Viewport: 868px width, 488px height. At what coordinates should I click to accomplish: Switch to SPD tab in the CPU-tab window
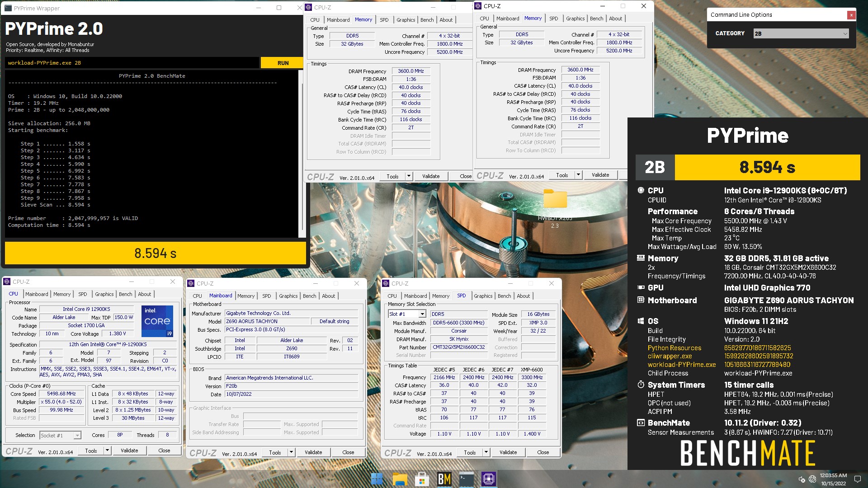[83, 294]
